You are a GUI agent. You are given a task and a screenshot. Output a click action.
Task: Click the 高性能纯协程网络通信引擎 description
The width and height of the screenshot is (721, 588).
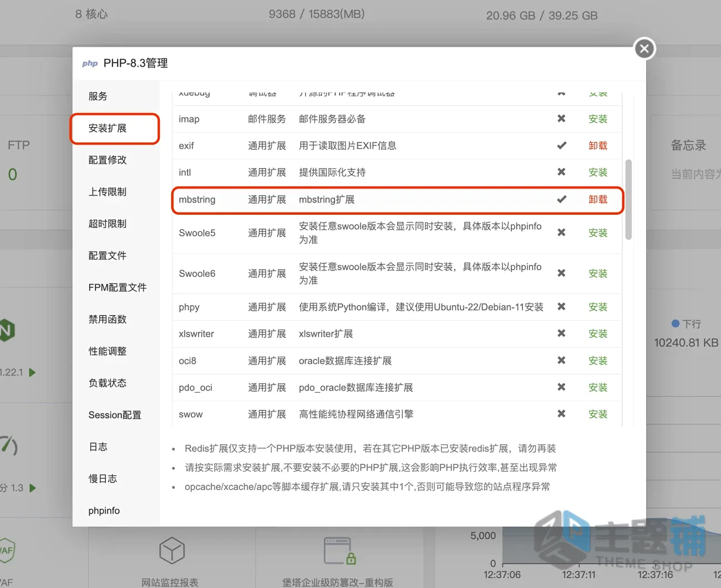(x=356, y=414)
